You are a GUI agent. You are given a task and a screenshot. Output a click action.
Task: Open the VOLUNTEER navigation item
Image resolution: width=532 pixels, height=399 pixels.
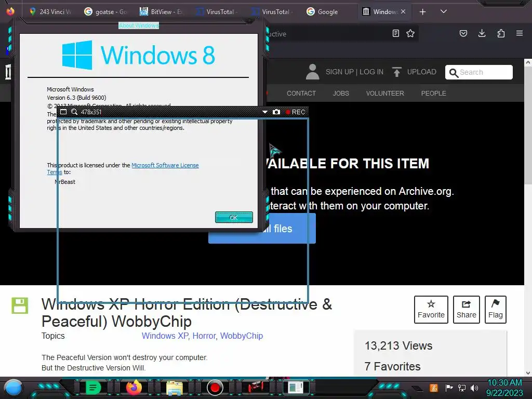click(385, 94)
